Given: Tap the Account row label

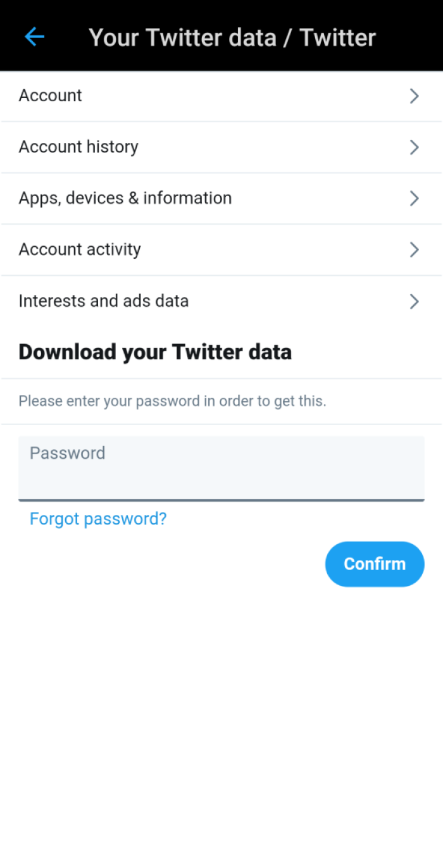Looking at the screenshot, I should click(50, 96).
